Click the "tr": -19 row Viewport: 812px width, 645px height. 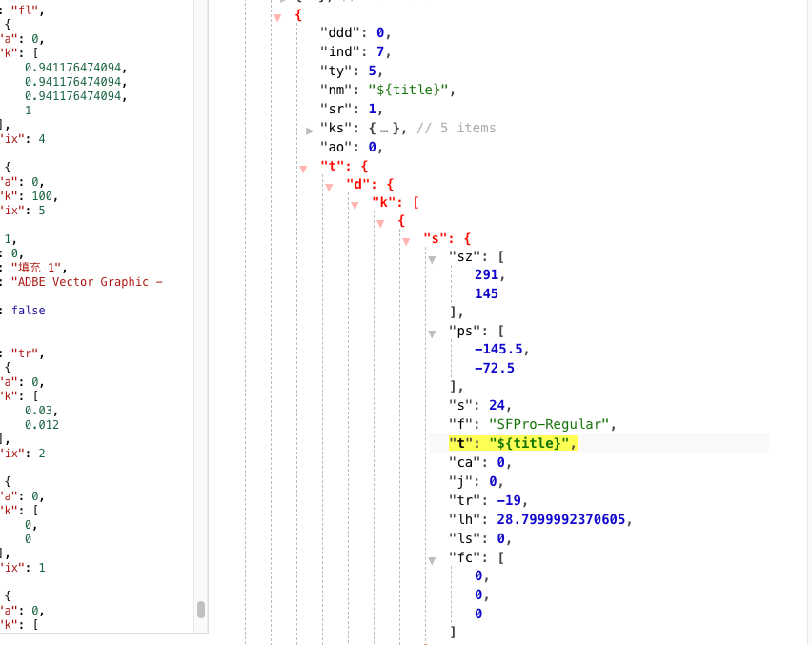coord(488,500)
